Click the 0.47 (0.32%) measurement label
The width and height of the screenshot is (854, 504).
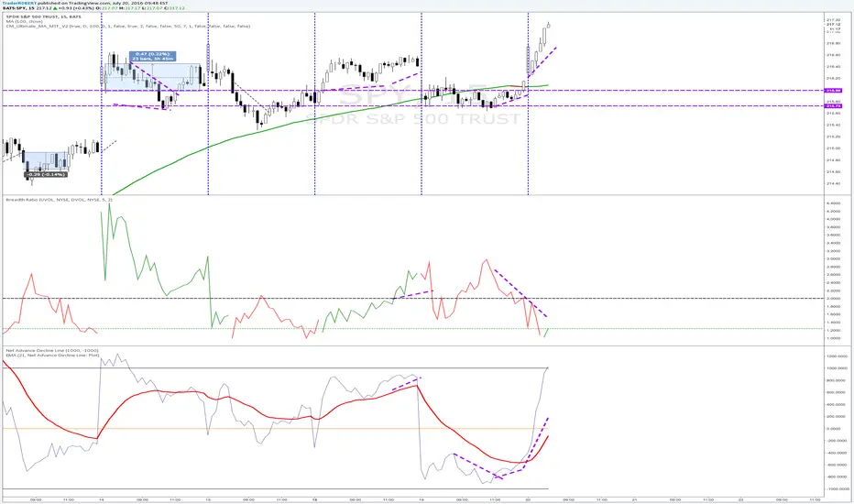(x=153, y=56)
